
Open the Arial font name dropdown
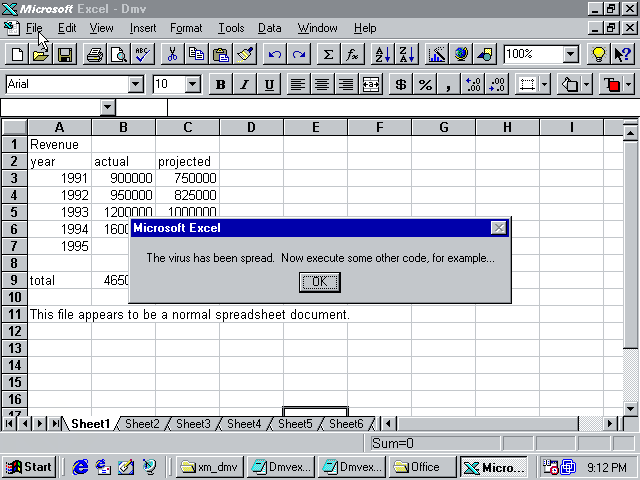tap(135, 84)
